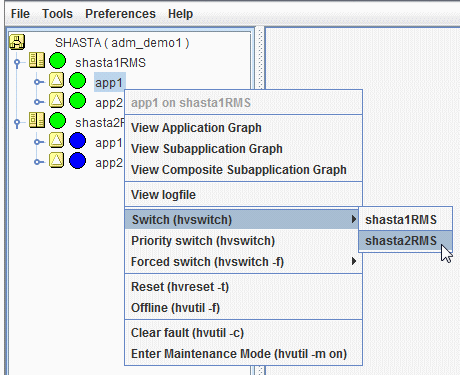Expand app1 under shasta1RMS tree handle
Viewport: 460px width, 375px height.
(x=38, y=82)
